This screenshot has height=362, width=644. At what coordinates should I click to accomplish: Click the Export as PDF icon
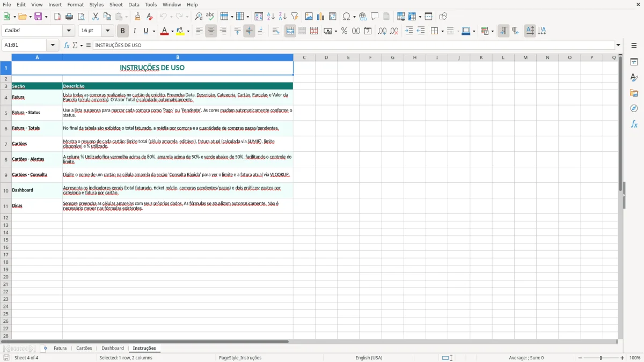[x=57, y=17]
